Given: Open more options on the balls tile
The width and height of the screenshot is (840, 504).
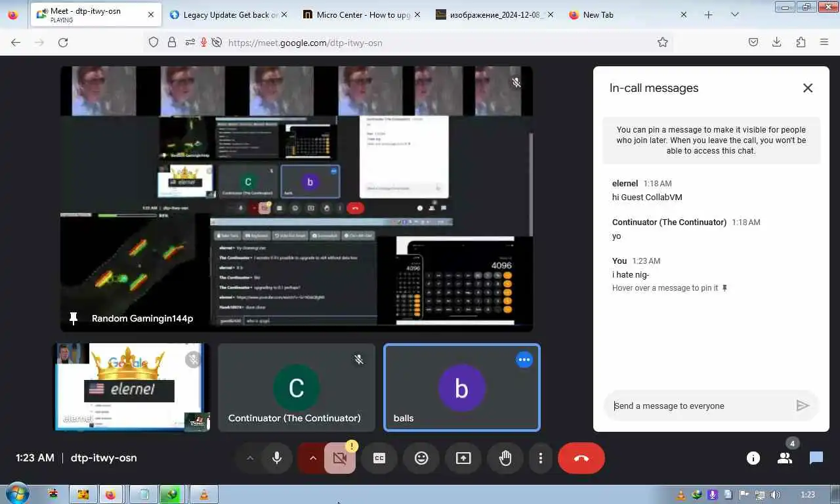Looking at the screenshot, I should [x=524, y=360].
